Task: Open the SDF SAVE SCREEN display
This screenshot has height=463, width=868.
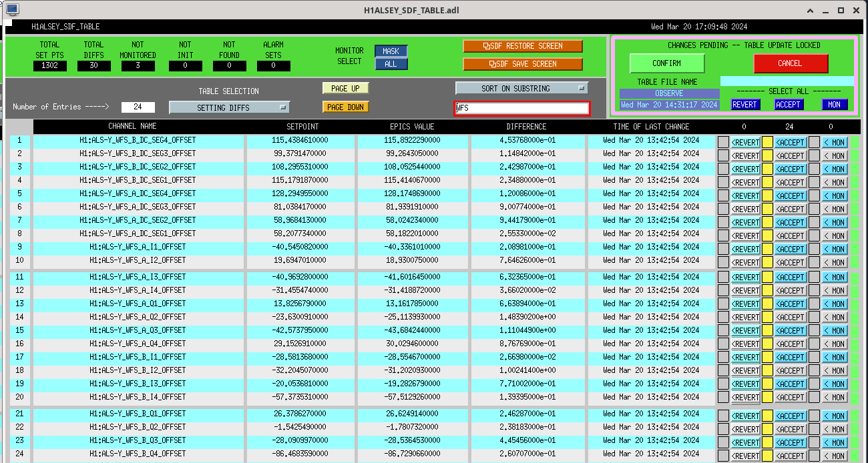Action: pyautogui.click(x=523, y=64)
